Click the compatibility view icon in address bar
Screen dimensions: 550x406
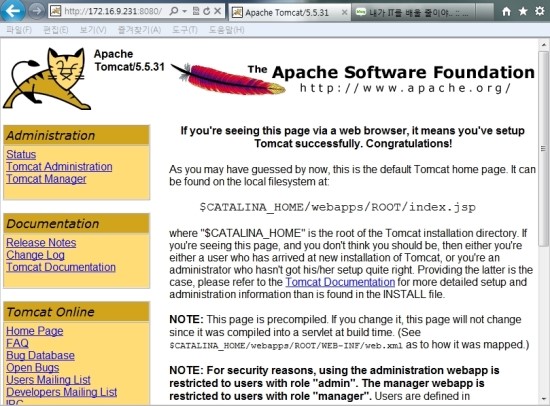tap(196, 11)
